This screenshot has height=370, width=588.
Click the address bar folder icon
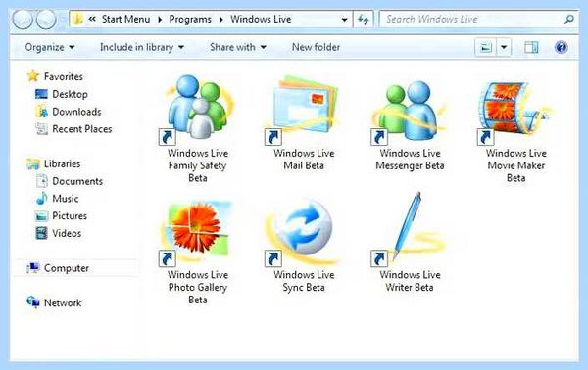[78, 20]
